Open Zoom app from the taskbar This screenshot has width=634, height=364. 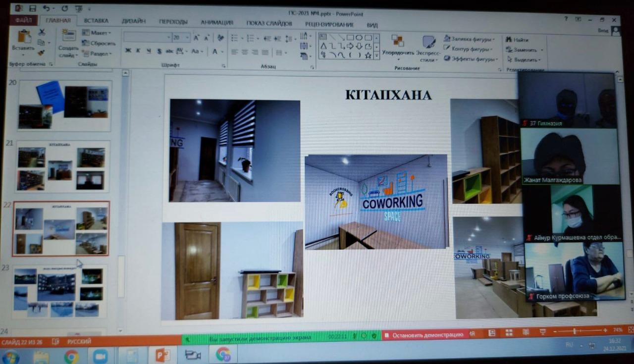101,356
